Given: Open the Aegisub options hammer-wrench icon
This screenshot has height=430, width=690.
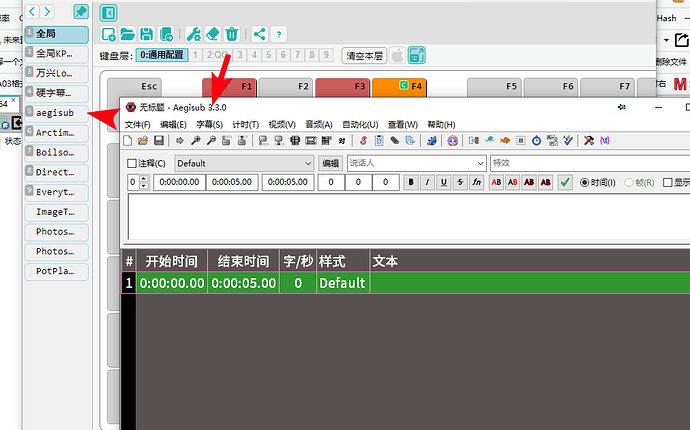Looking at the screenshot, I should [x=589, y=140].
